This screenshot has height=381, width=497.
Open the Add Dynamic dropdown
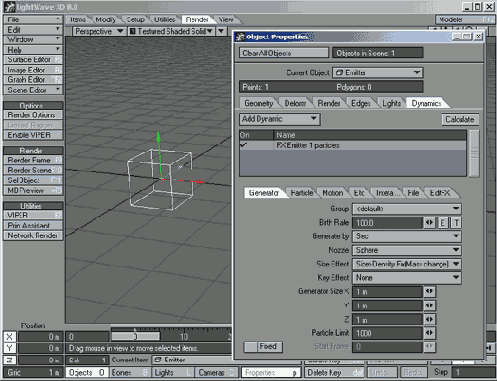(280, 119)
